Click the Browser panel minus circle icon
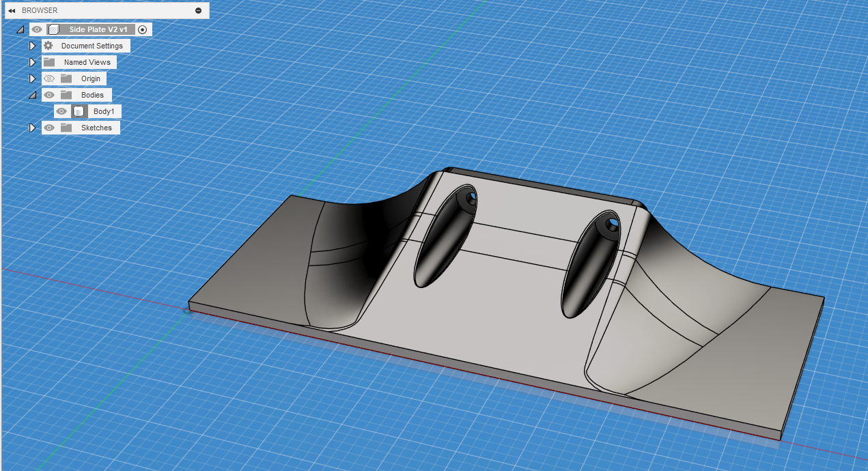This screenshot has height=471, width=868. (x=198, y=10)
